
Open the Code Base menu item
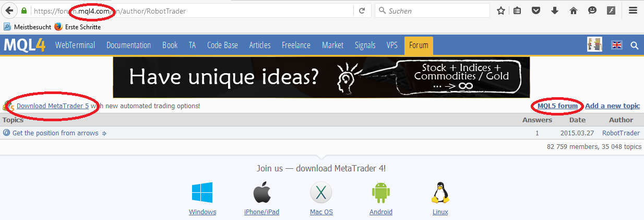pos(222,45)
